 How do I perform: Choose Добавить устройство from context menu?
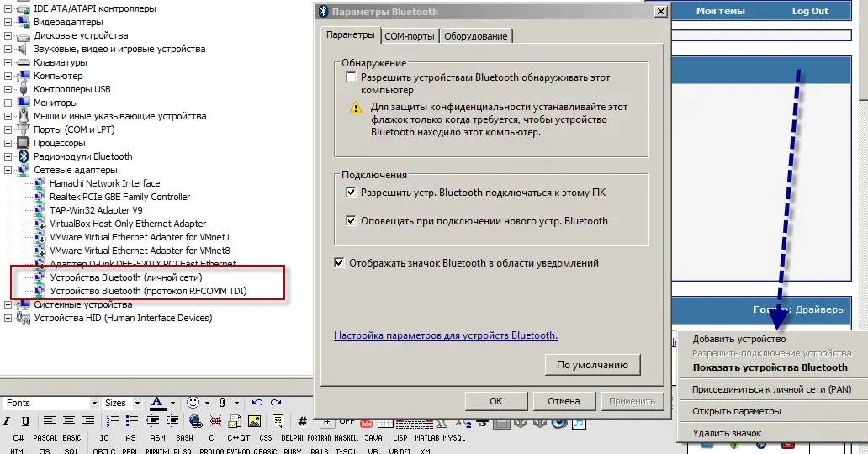point(739,339)
